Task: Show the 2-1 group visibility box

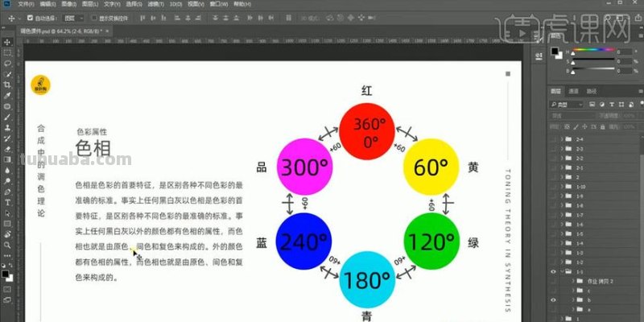Action: 553,167
